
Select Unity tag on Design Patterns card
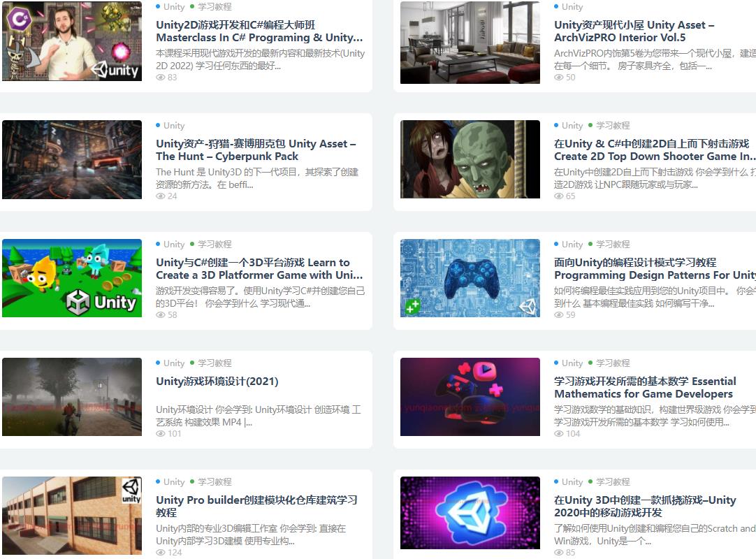(x=572, y=244)
